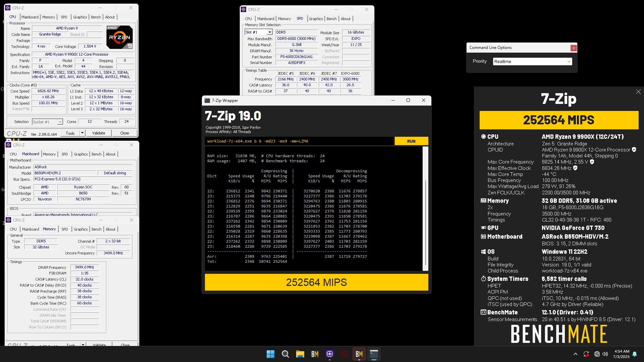This screenshot has width=644, height=362.
Task: Click the red sync tray icon
Action: pos(586,354)
